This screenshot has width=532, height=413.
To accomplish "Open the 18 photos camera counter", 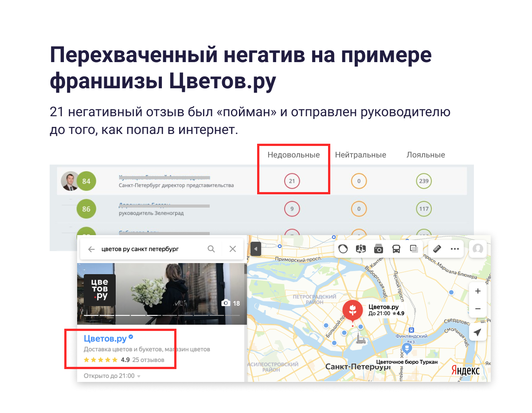I will point(231,303).
